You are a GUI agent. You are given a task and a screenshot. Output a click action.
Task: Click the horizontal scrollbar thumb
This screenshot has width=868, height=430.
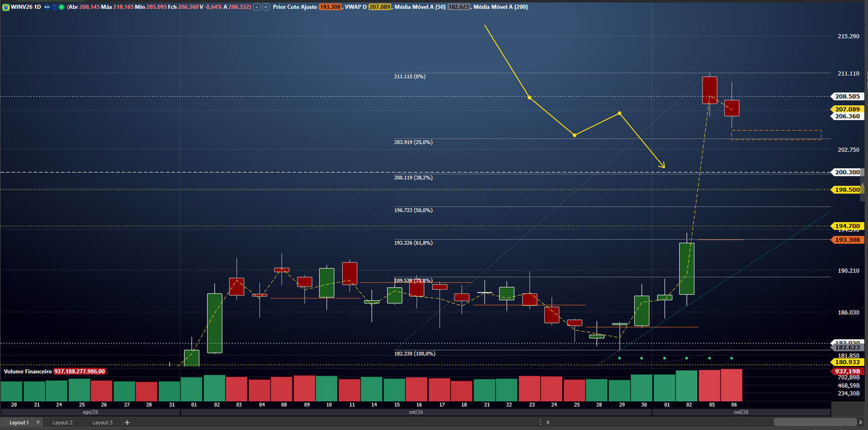click(815, 422)
